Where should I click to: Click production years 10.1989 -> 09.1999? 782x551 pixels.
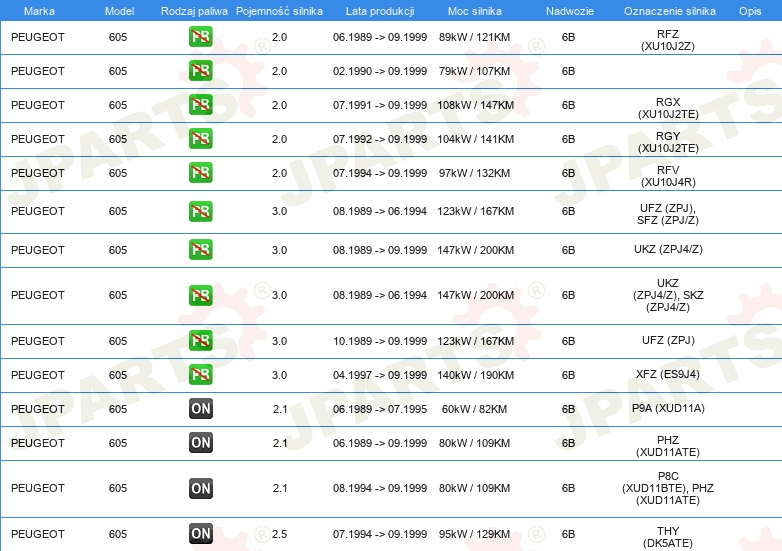click(x=380, y=341)
